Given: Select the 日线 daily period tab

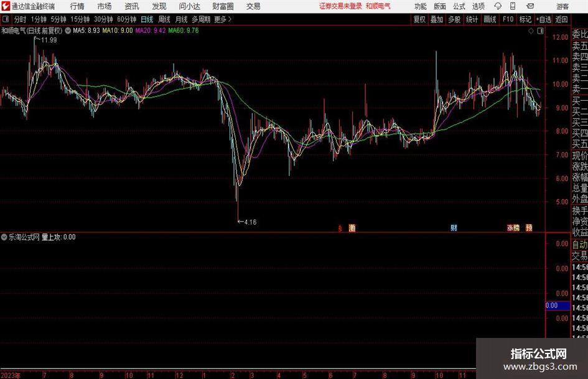Looking at the screenshot, I should pos(147,19).
